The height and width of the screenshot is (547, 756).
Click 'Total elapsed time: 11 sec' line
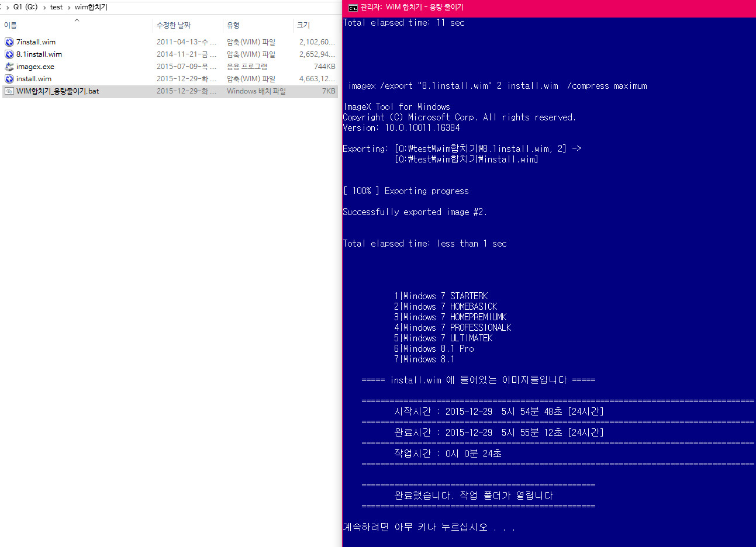(403, 23)
